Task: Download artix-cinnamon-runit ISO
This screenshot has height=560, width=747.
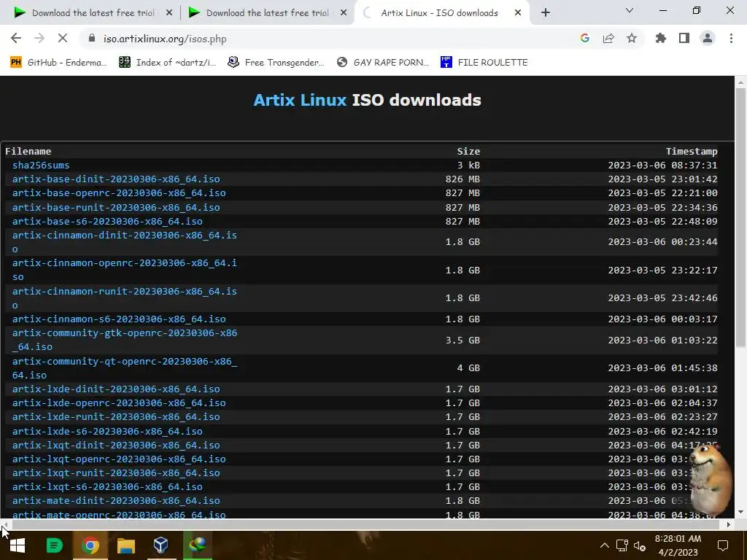Action: click(x=124, y=297)
